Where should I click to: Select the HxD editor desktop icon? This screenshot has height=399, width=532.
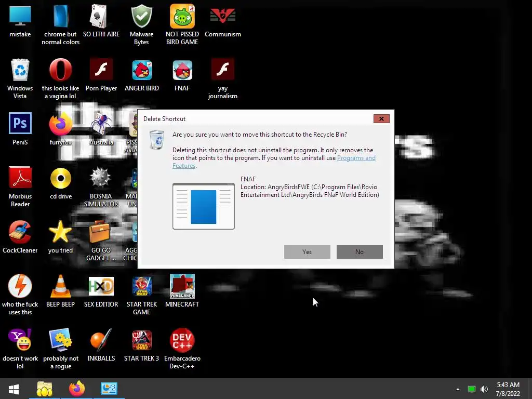pos(101,286)
